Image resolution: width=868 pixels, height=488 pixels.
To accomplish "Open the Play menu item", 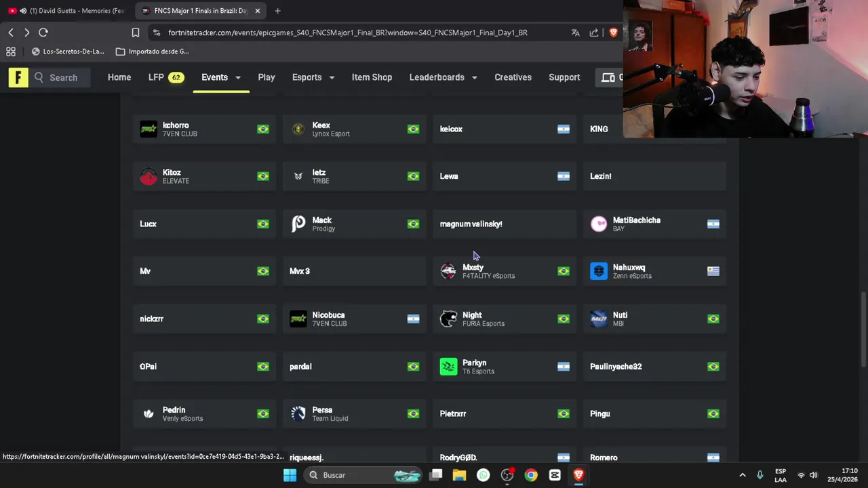I will (x=267, y=77).
